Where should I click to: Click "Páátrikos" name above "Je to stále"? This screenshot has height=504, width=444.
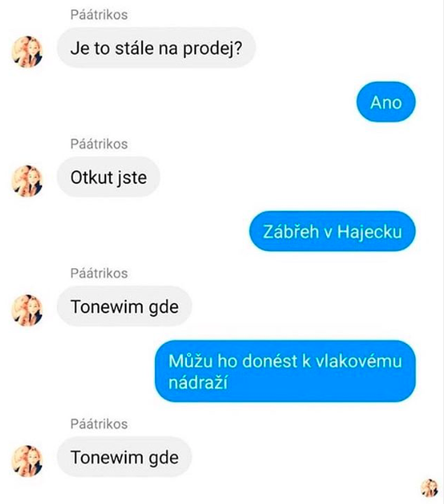[x=99, y=15]
